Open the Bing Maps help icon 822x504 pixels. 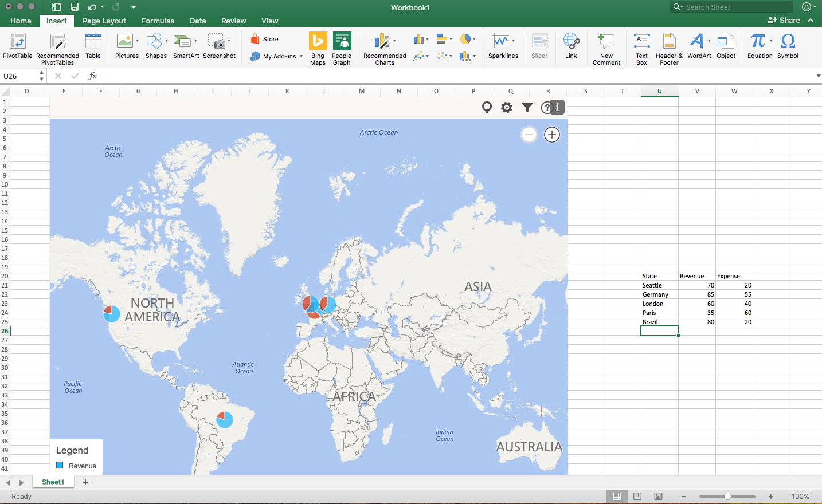pyautogui.click(x=546, y=107)
